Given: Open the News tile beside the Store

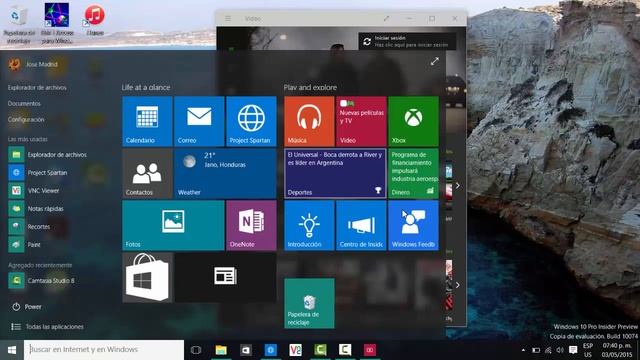Looking at the screenshot, I should pyautogui.click(x=225, y=278).
